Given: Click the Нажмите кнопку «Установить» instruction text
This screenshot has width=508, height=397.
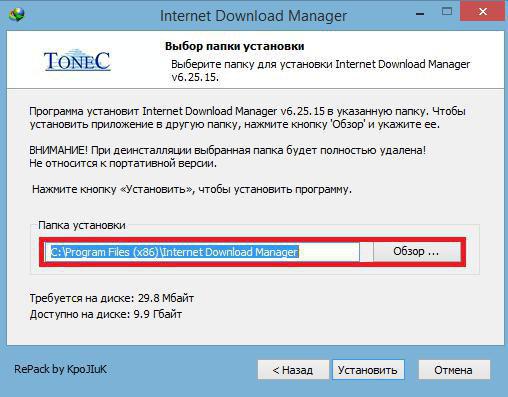Looking at the screenshot, I should coord(192,189).
